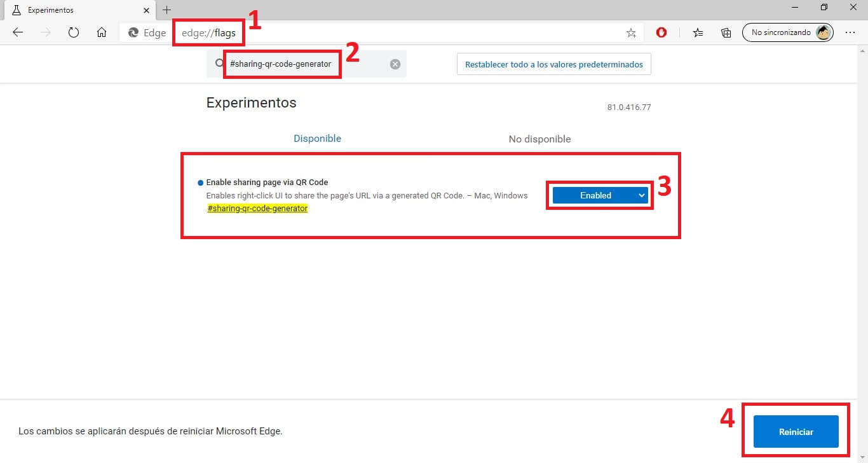Close the Experimentos tab
Screen dimensions: 868x463
(146, 10)
